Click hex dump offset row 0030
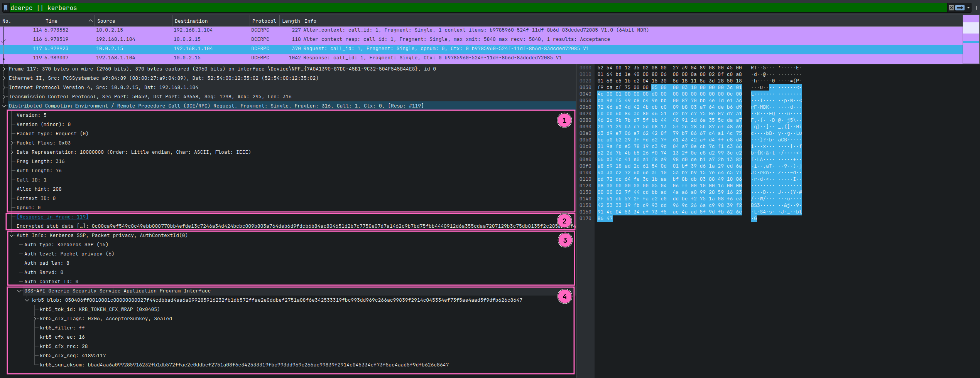This screenshot has height=378, width=980. pos(585,87)
